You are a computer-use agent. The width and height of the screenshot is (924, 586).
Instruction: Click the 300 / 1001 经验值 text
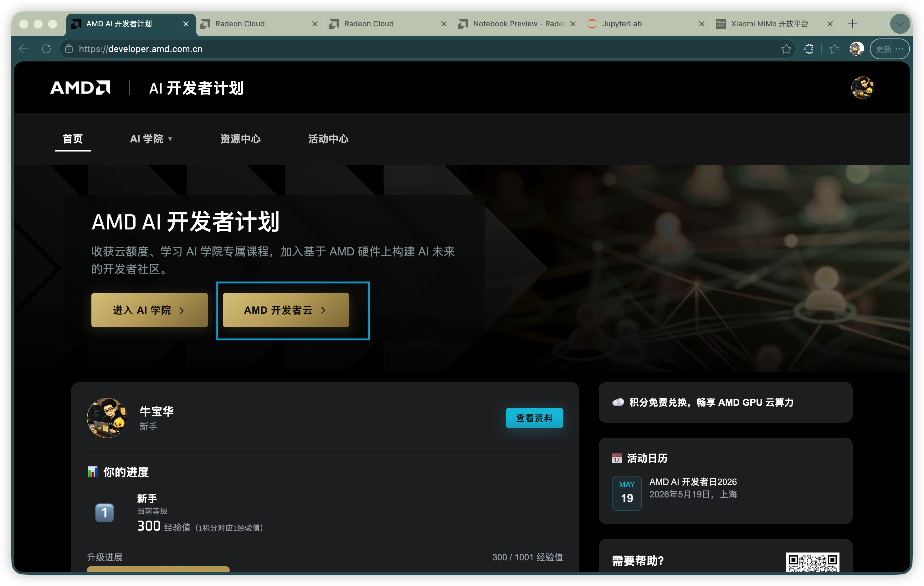pyautogui.click(x=527, y=557)
